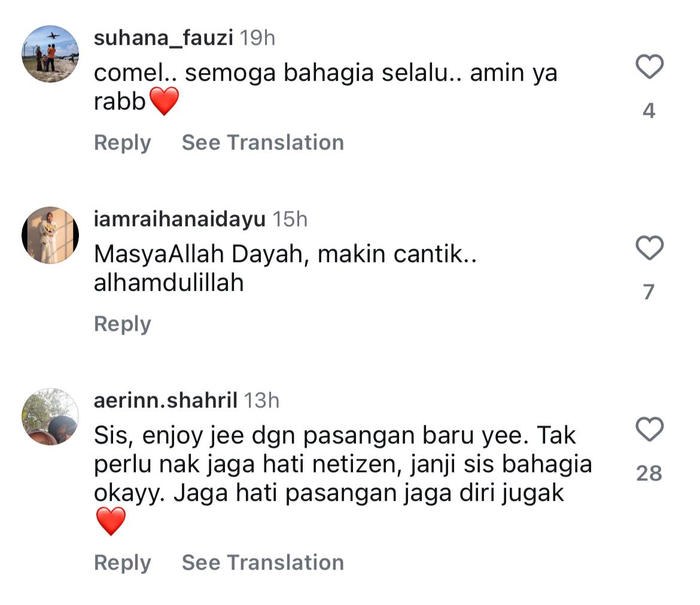The width and height of the screenshot is (700, 605).
Task: Open suhana_fauzi's profile picture
Action: pos(50,54)
